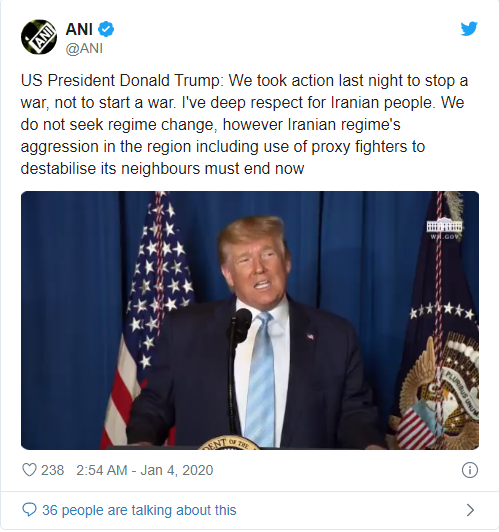Click the American flag in the video
The image size is (499, 532).
[x=148, y=321]
